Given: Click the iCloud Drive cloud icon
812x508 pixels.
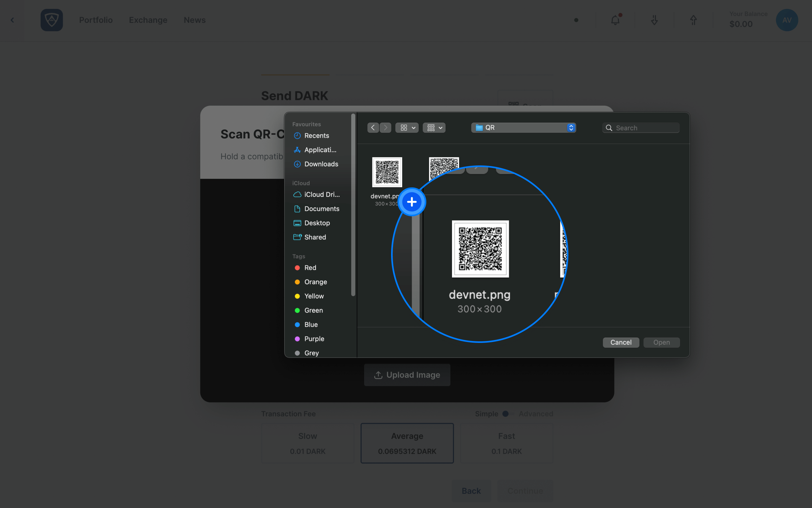Looking at the screenshot, I should tap(297, 195).
